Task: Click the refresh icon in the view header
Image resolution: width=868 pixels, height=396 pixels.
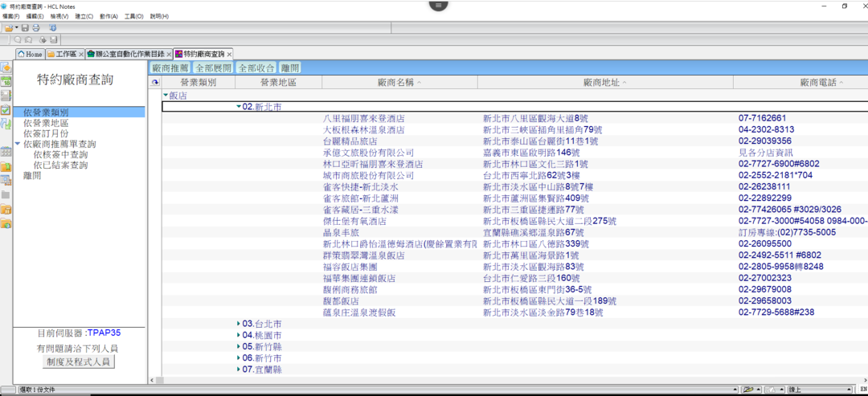Action: (155, 83)
